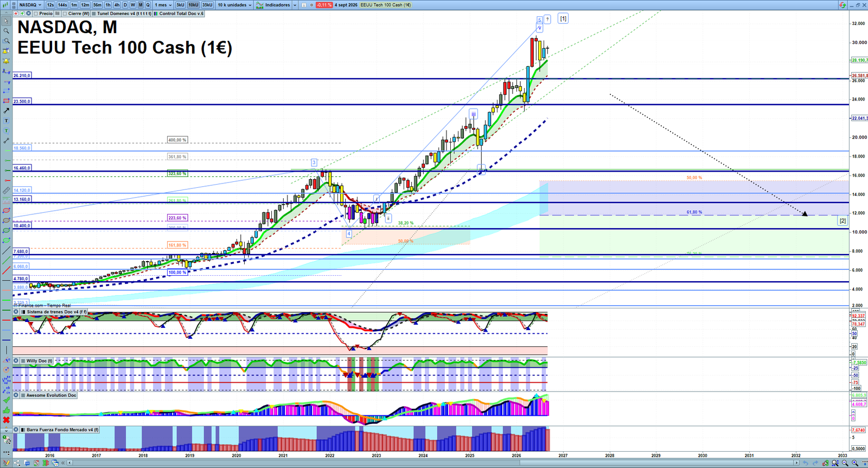Open the 10 k unidades dropdown

pyautogui.click(x=234, y=5)
